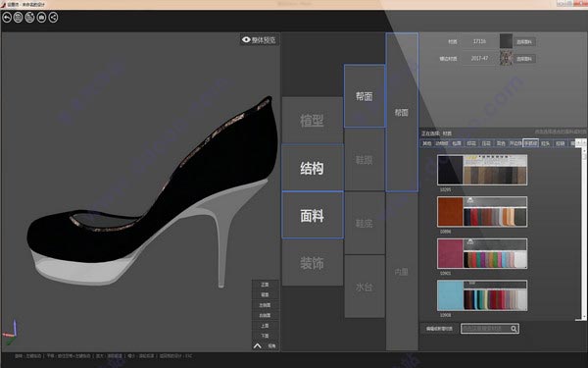Select the 面料 fabric category tile
The height and width of the screenshot is (368, 588).
coord(313,216)
